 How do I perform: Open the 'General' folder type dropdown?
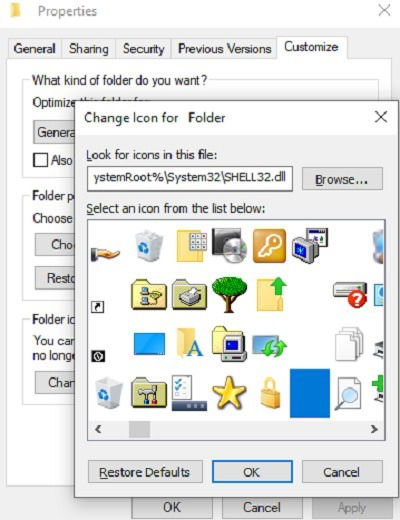(x=54, y=132)
